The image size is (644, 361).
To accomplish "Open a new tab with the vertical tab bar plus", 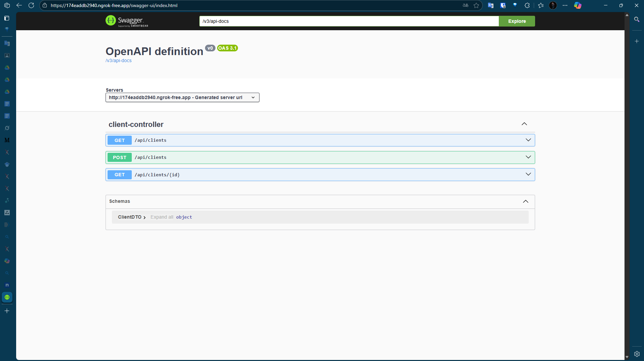I will click(7, 311).
